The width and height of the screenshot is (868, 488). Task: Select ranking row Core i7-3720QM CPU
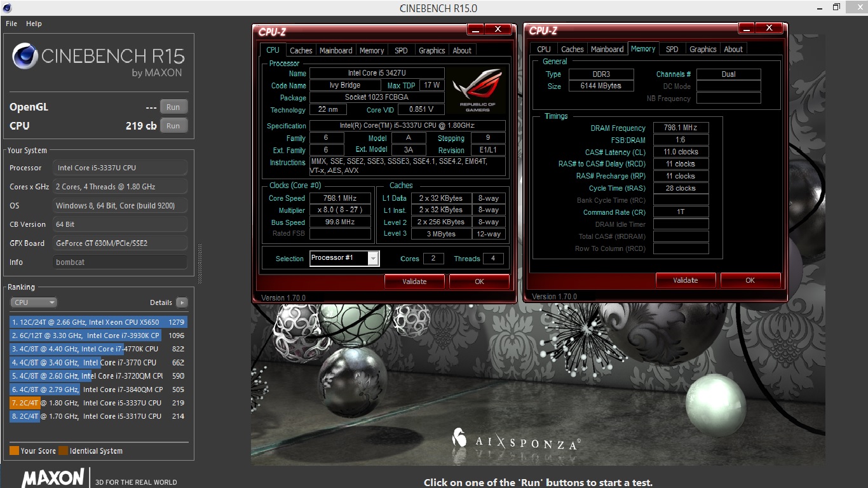[98, 376]
